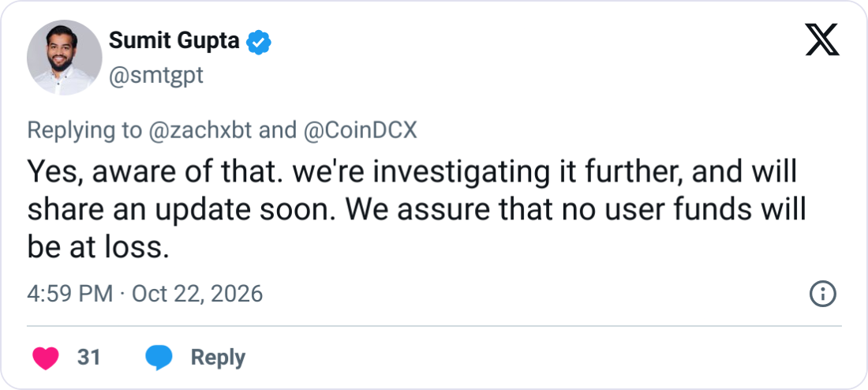Click the blue reply speech bubble icon
Viewport: 868px width, 390px height.
(159, 358)
